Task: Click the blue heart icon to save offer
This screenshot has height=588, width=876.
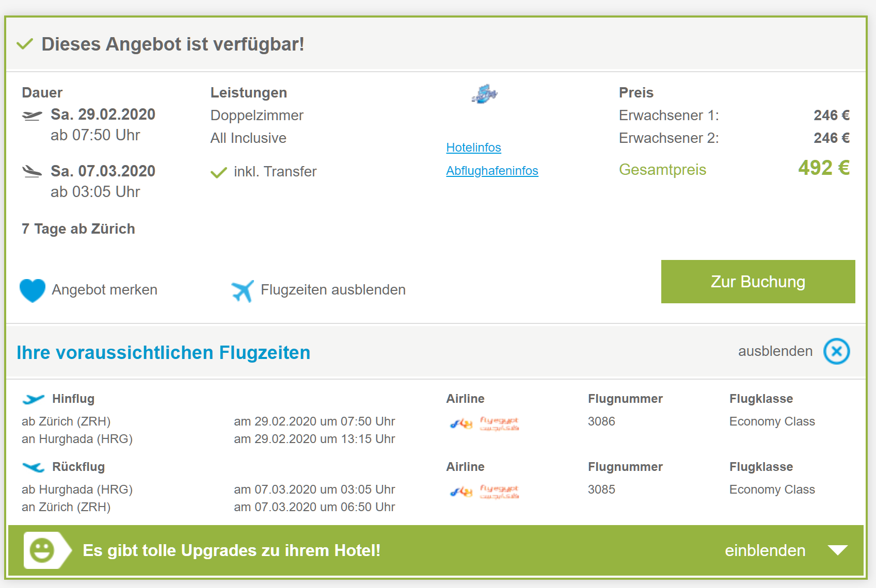Action: click(x=33, y=290)
